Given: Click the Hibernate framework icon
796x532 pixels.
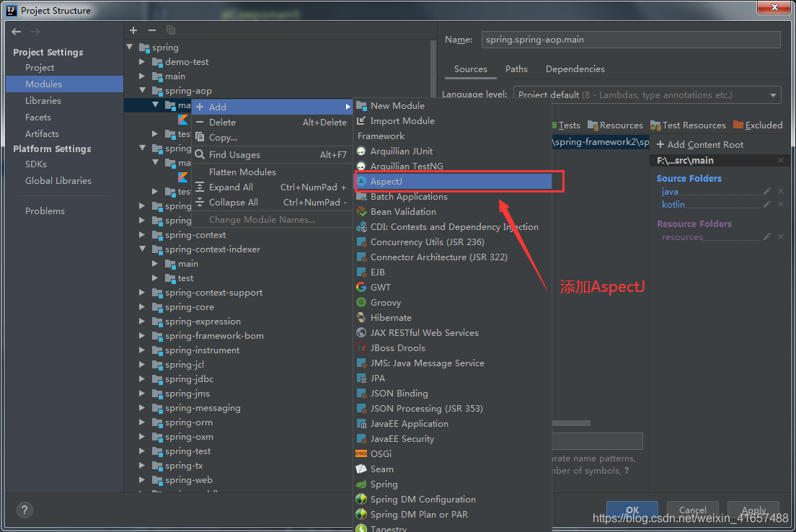Looking at the screenshot, I should click(x=361, y=318).
